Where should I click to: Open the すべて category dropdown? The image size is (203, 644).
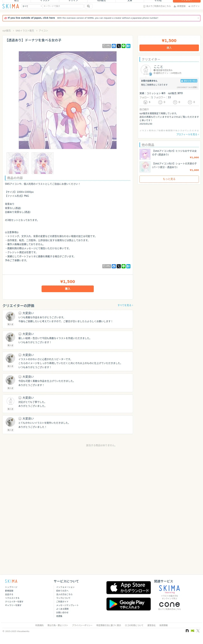[x=32, y=6]
